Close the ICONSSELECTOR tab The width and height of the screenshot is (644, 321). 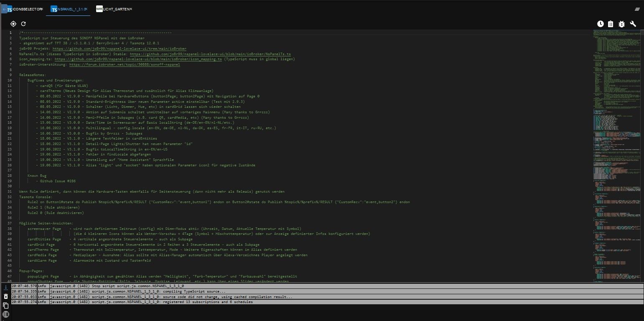(41, 9)
